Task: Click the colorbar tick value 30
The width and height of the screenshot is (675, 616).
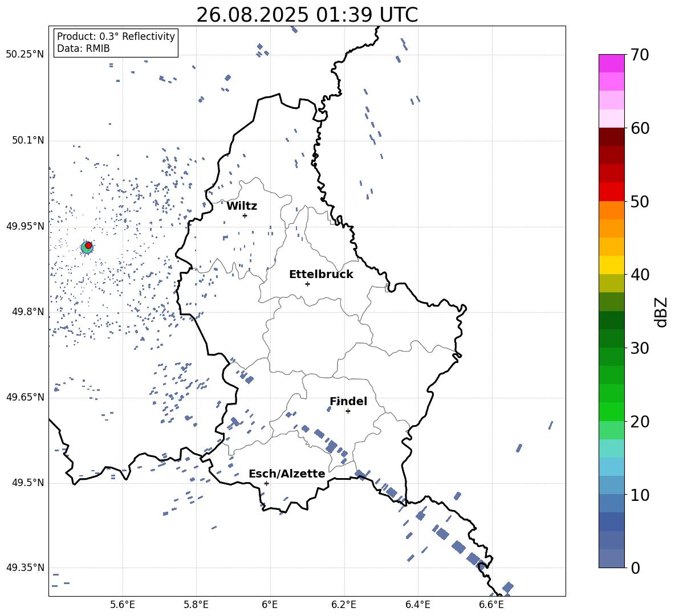Action: click(640, 348)
